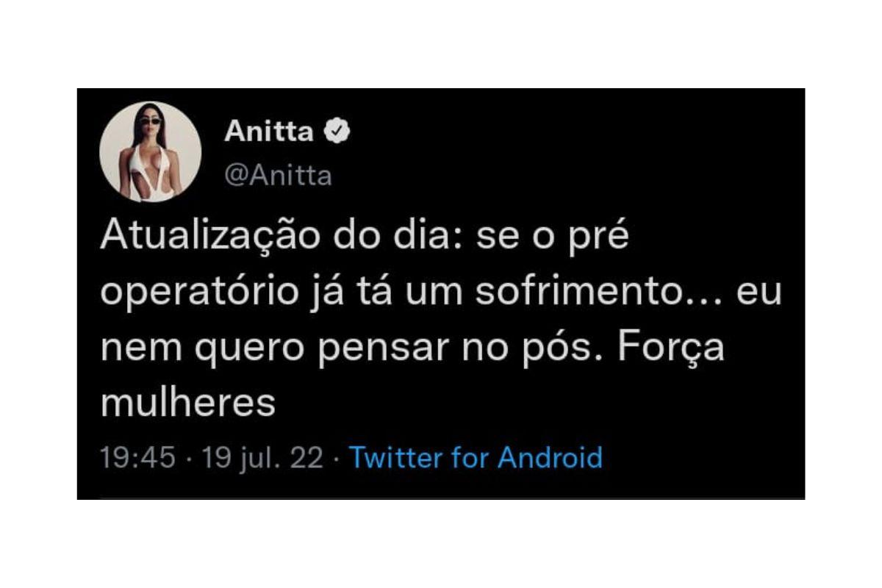Click the verified badge next to Anitta
The height and width of the screenshot is (588, 882).
click(x=337, y=132)
